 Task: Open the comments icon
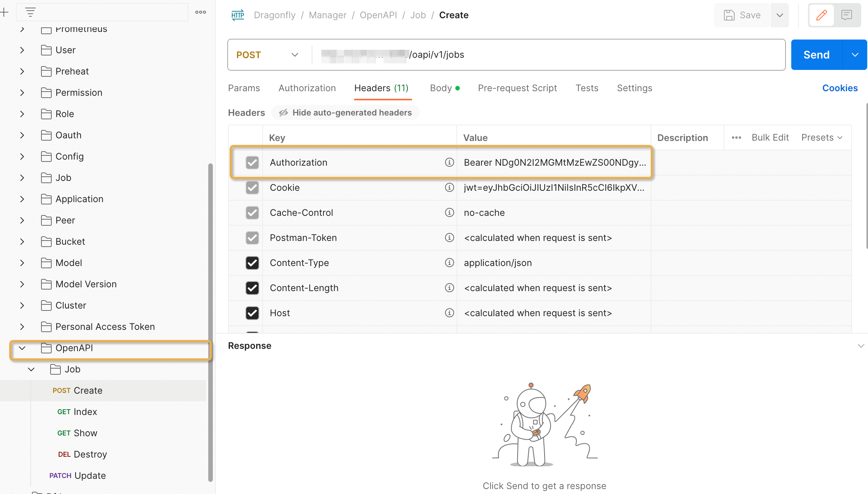click(847, 15)
